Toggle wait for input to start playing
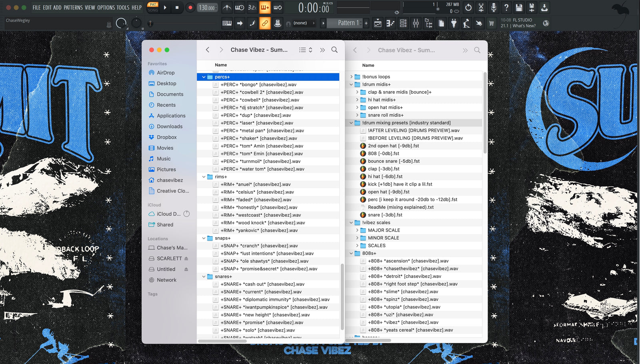The width and height of the screenshot is (640, 364). click(x=240, y=8)
